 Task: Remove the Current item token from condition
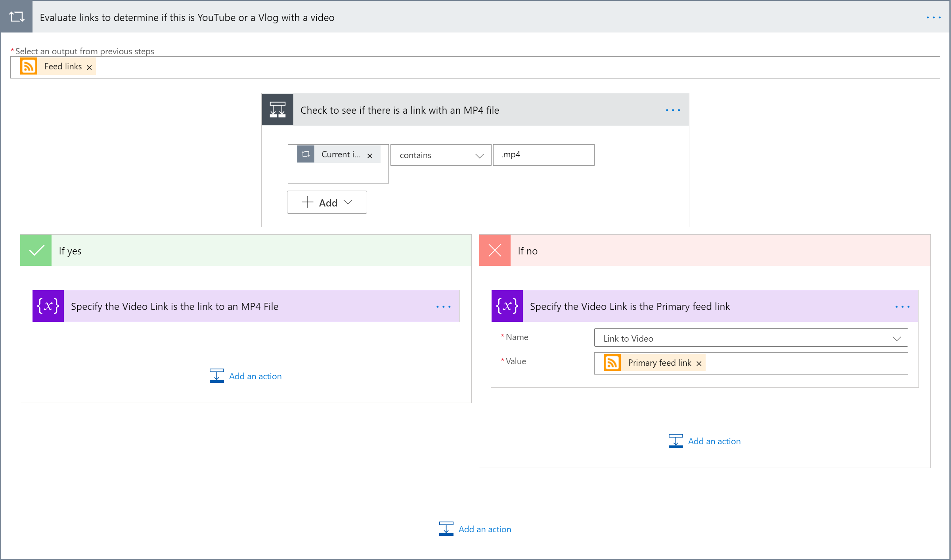[369, 156]
